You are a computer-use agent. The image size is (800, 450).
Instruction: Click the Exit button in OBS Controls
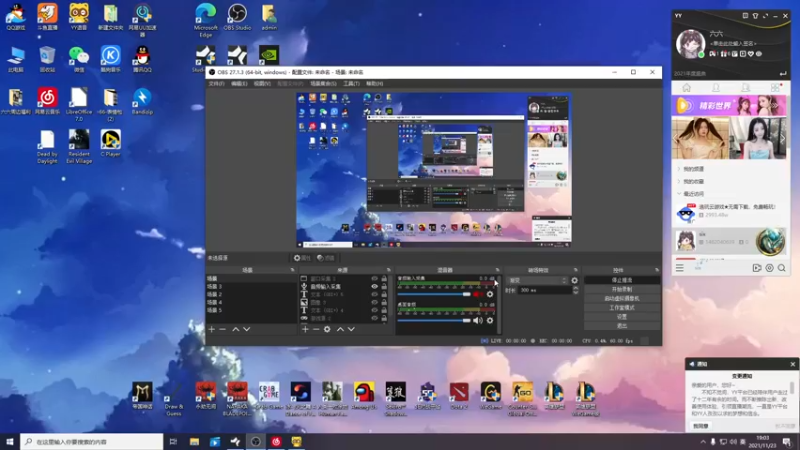click(x=621, y=326)
